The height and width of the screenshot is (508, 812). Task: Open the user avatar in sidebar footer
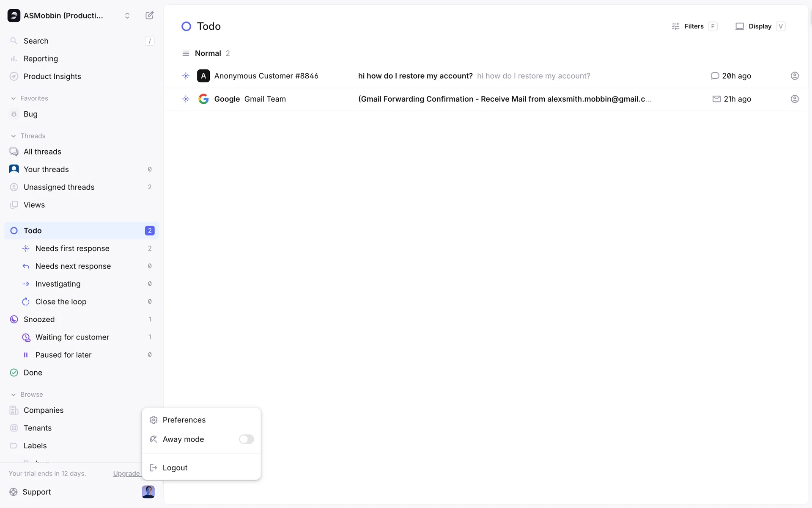pyautogui.click(x=148, y=492)
